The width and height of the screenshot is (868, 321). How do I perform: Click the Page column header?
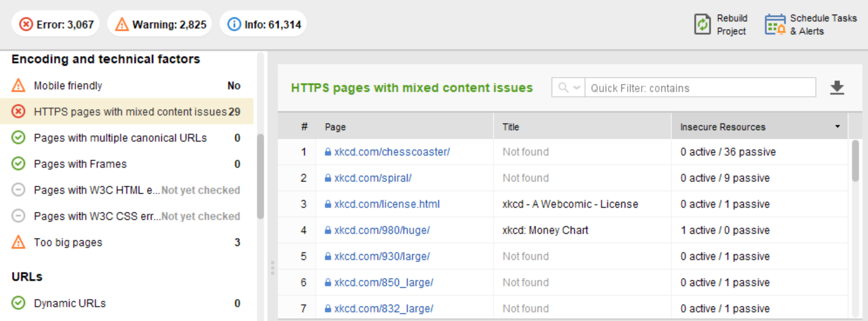point(405,127)
